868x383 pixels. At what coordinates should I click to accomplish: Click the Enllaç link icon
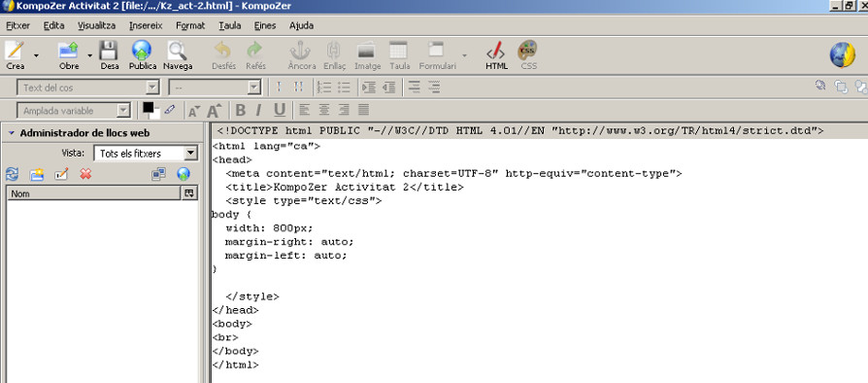333,51
